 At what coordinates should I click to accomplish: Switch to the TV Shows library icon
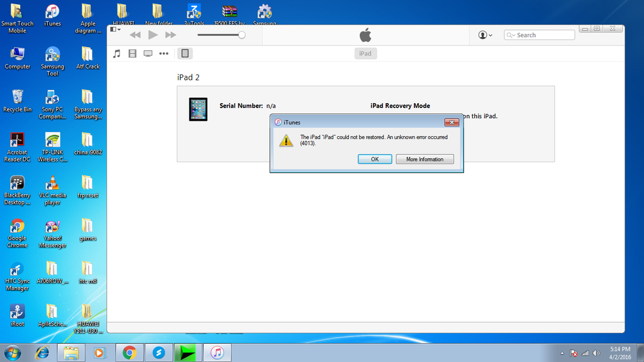(147, 53)
